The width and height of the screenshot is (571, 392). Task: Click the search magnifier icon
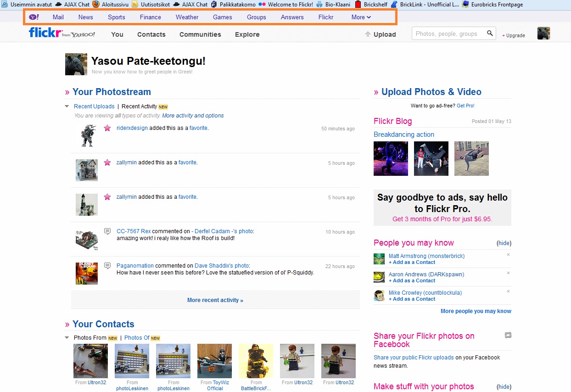pos(490,33)
